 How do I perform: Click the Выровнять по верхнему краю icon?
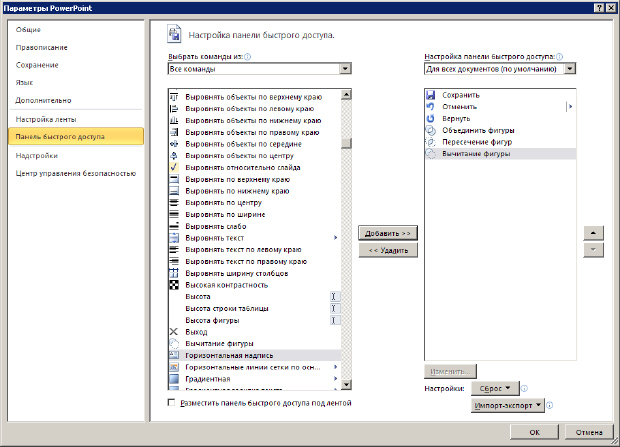(x=174, y=179)
